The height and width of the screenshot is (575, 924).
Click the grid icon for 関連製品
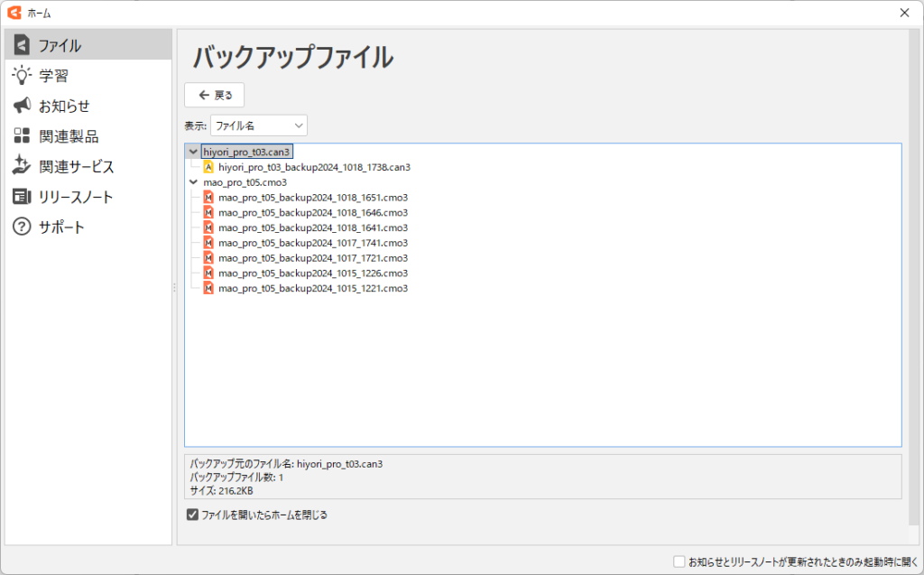click(22, 136)
